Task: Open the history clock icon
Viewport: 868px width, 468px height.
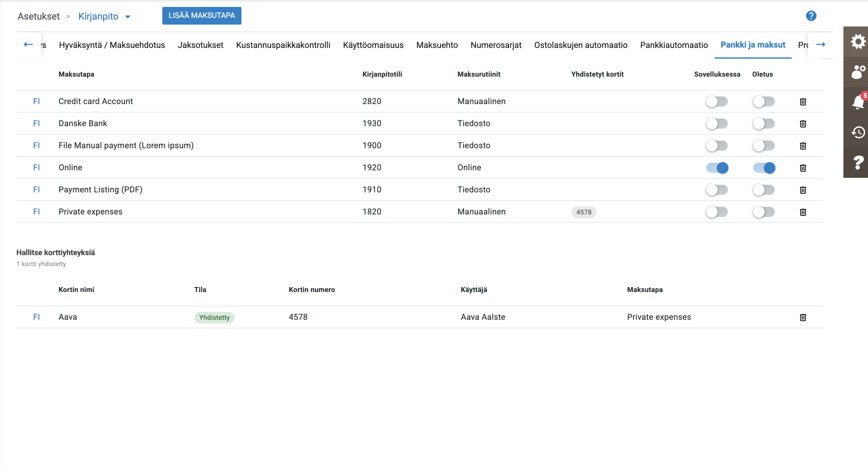Action: (857, 132)
